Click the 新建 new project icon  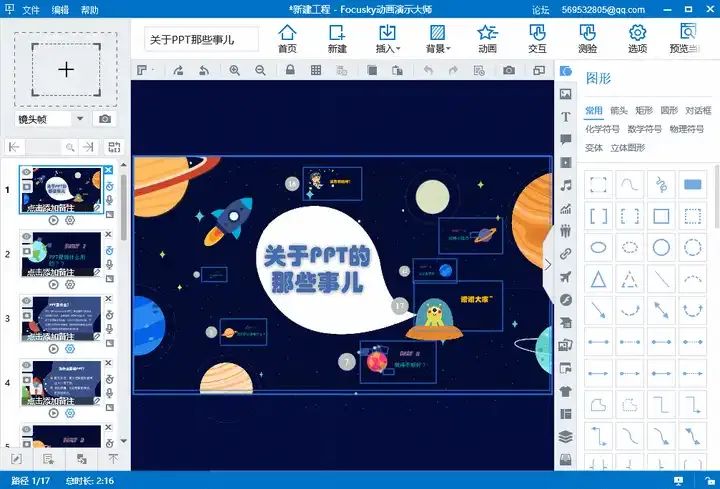(x=337, y=39)
